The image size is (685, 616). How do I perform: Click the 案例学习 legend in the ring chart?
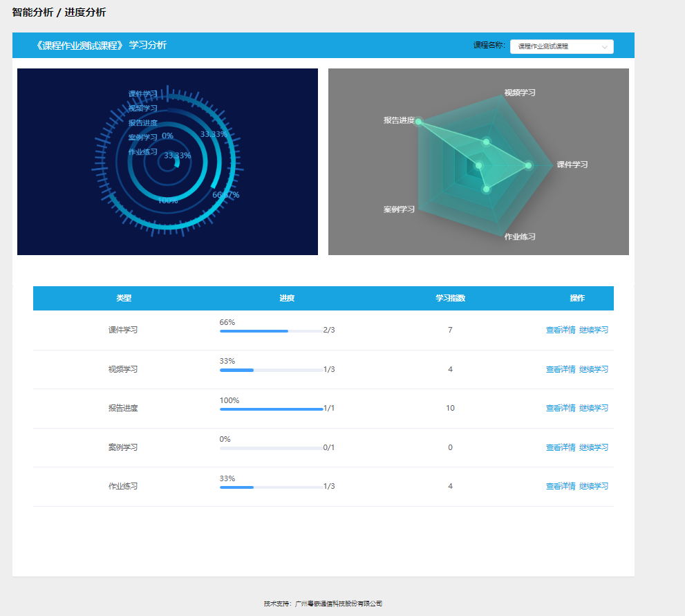coord(142,137)
